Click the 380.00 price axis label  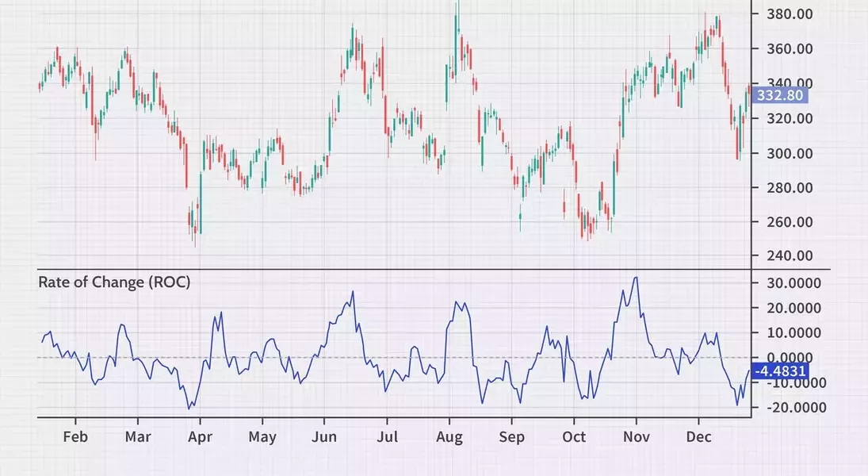coord(790,13)
